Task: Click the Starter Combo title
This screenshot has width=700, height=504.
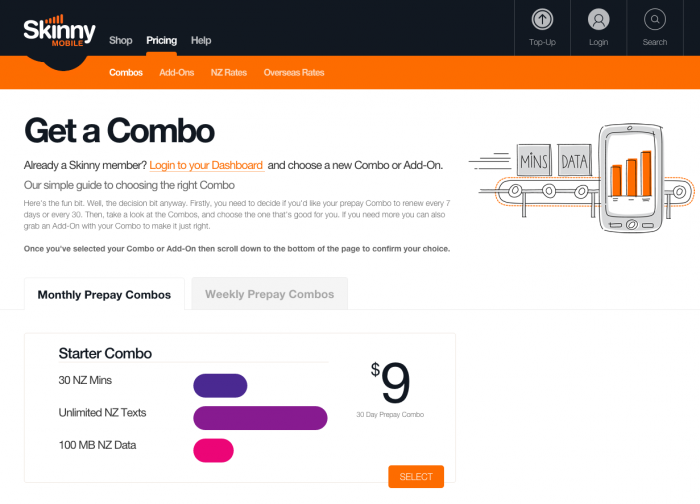Action: point(105,354)
